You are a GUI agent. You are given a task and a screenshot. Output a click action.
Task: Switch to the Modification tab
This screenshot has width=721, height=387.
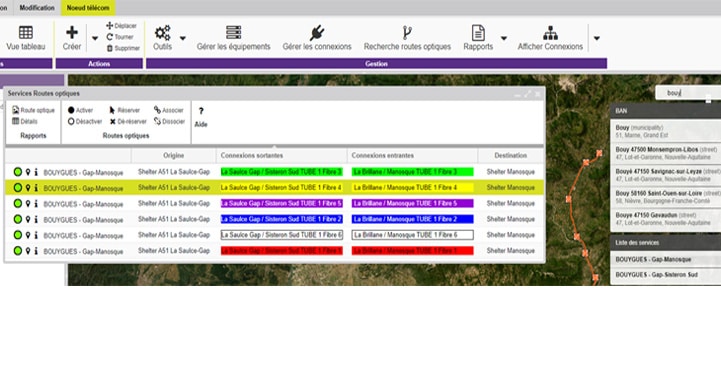[x=37, y=8]
